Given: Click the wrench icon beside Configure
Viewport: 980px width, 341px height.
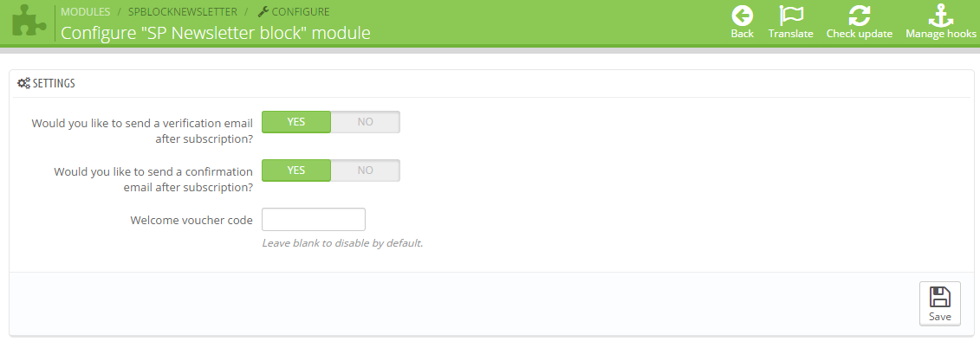Looking at the screenshot, I should 263,12.
